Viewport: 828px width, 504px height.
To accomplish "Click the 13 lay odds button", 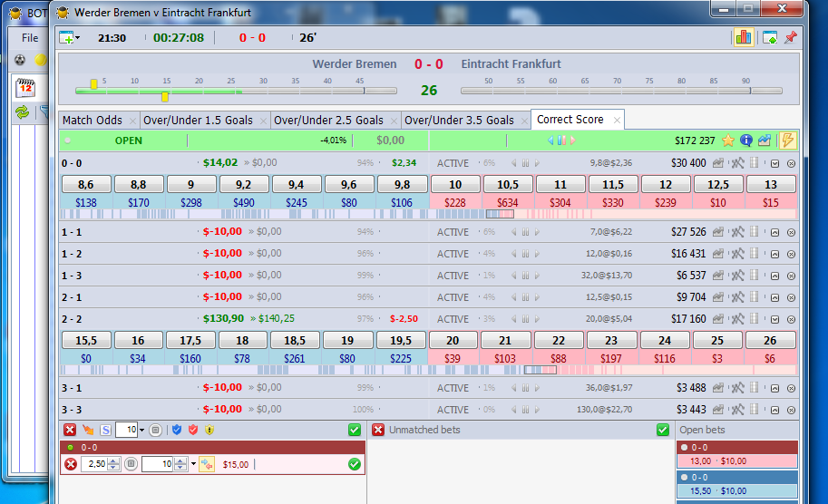I will [771, 184].
